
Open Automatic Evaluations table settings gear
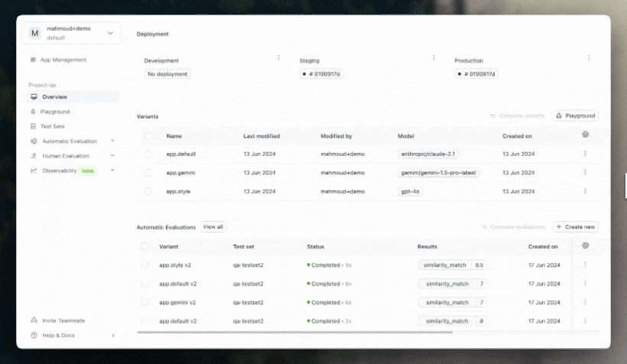click(586, 245)
